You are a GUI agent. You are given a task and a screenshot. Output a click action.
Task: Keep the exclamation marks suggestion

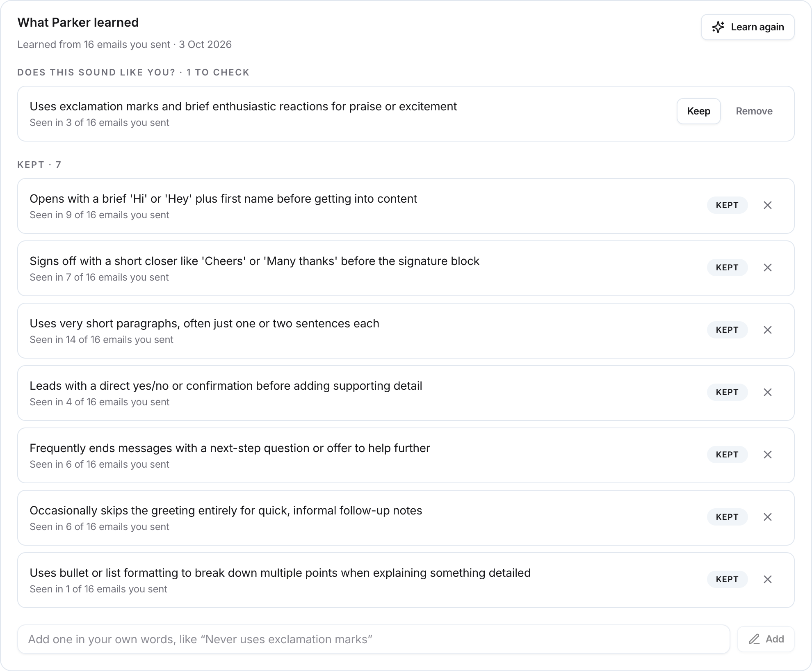pyautogui.click(x=698, y=111)
